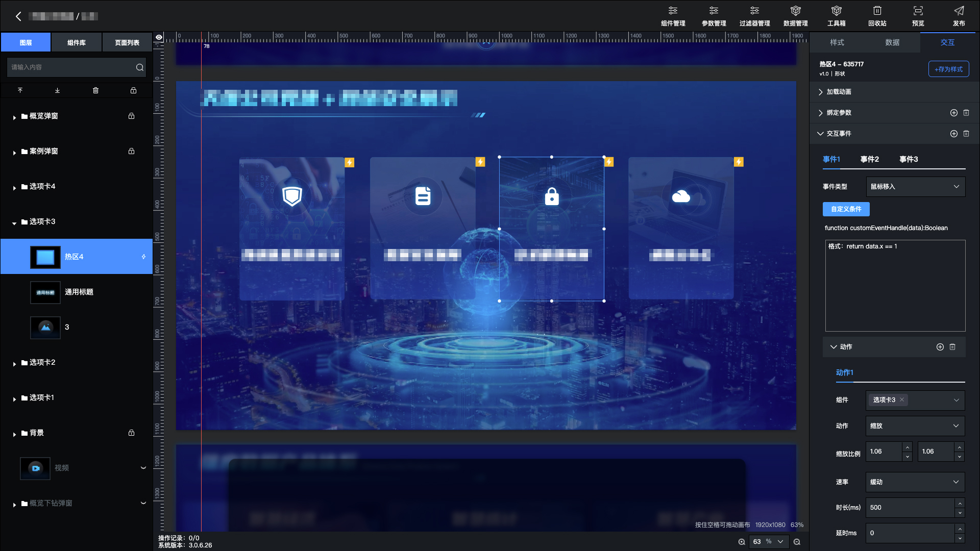
Task: Click move-to-top layer icon
Action: pyautogui.click(x=20, y=90)
